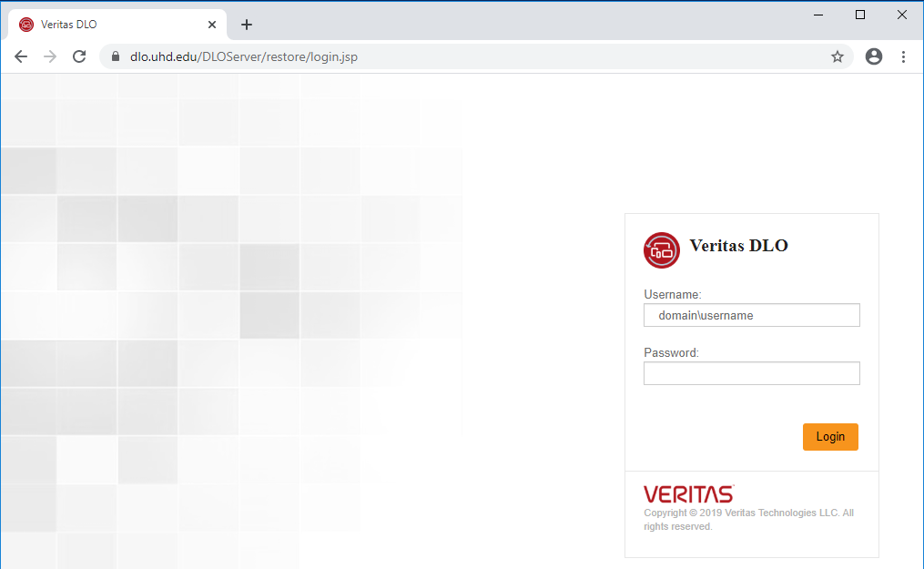The height and width of the screenshot is (569, 924).
Task: Open the Chrome profile avatar icon
Action: coord(874,56)
